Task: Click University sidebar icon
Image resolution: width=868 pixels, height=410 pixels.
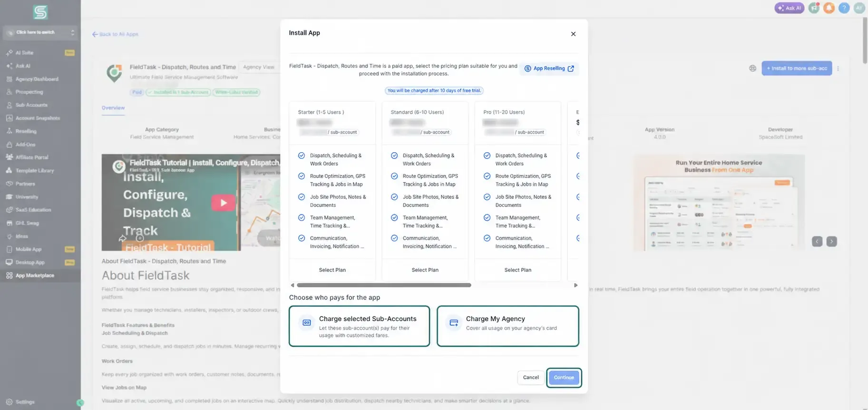Action: (9, 197)
